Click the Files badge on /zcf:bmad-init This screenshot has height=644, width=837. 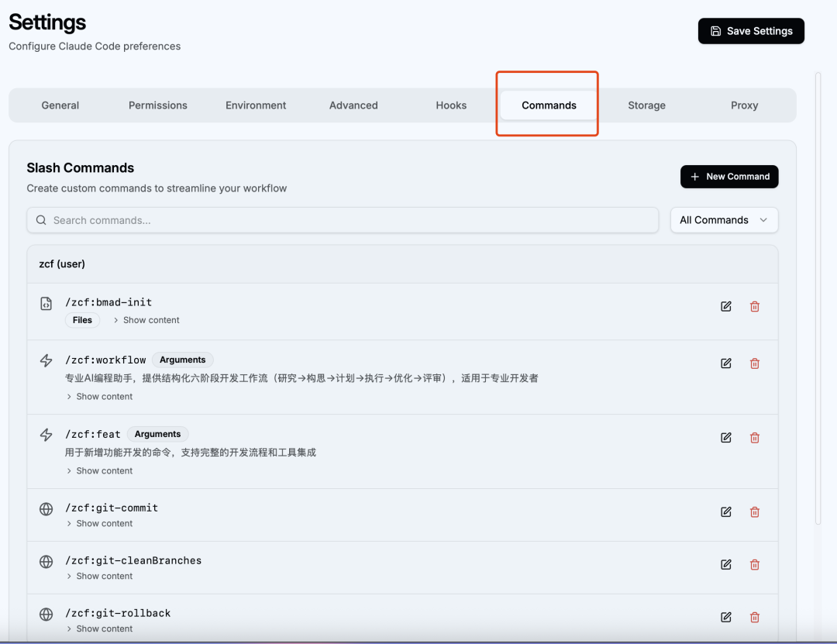82,320
